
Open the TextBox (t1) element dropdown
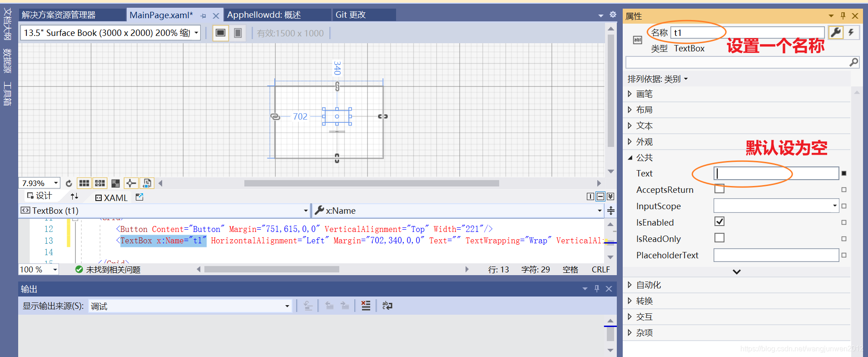click(x=306, y=211)
